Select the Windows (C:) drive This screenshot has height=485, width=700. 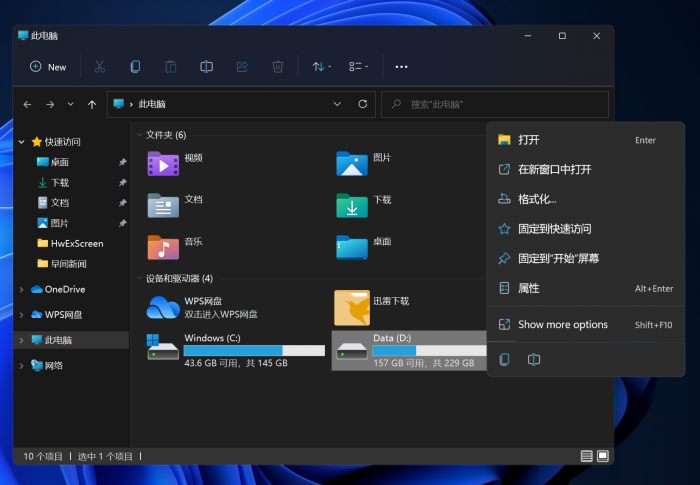[x=236, y=351]
